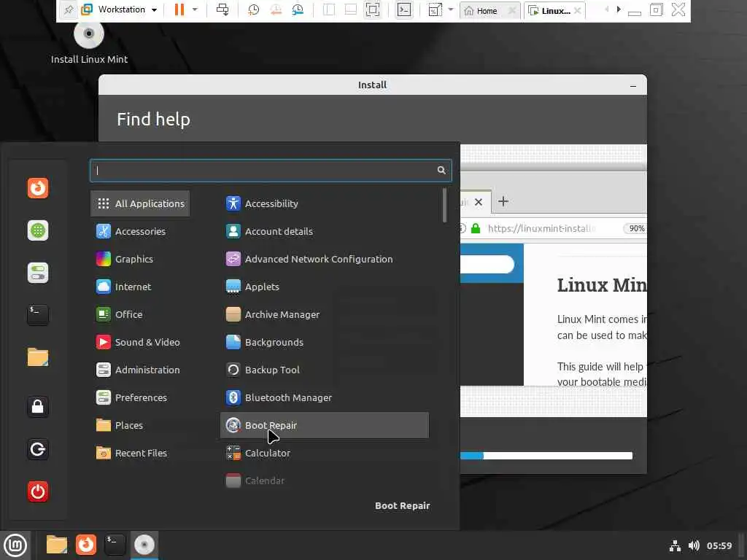Switch to the Install window on the taskbar
This screenshot has width=747, height=560.
point(144,545)
